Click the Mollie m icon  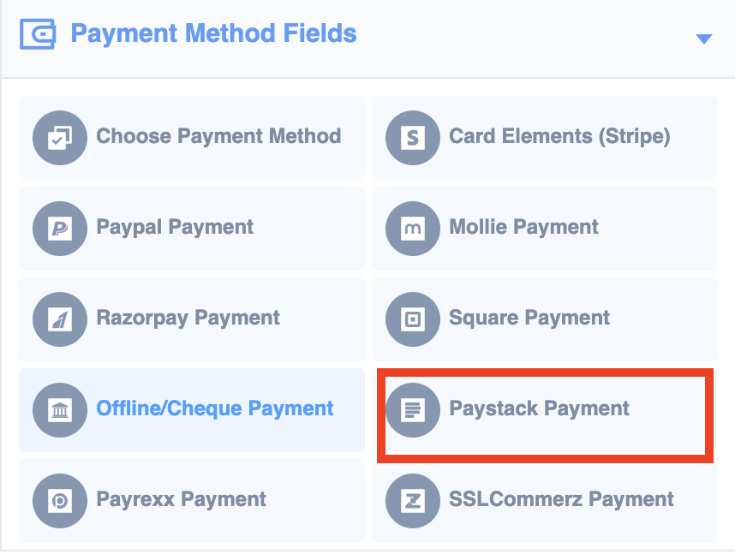click(x=413, y=229)
